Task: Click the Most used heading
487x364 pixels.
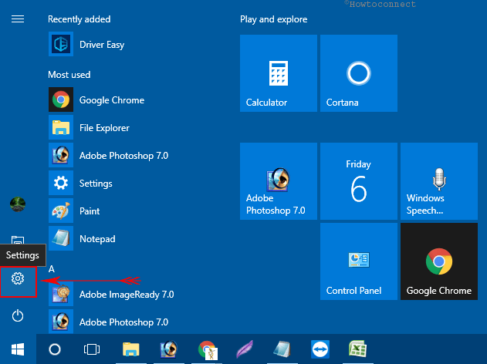Action: click(x=69, y=74)
